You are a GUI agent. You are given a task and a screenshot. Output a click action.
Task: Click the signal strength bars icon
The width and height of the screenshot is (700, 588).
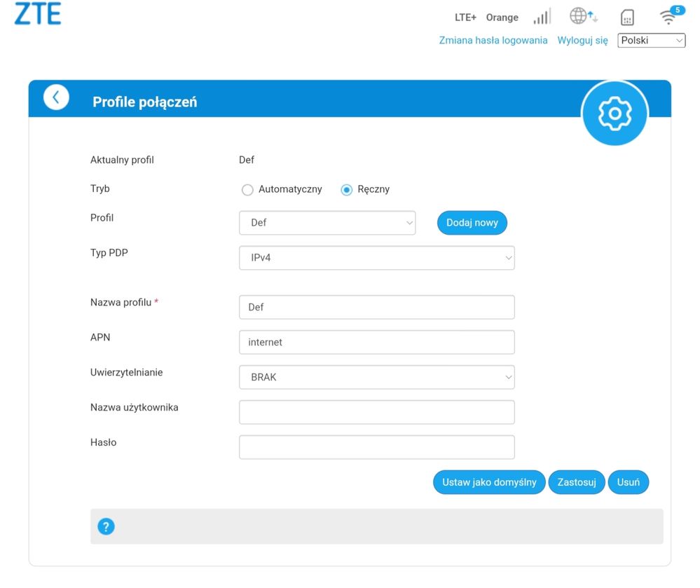[x=542, y=17]
